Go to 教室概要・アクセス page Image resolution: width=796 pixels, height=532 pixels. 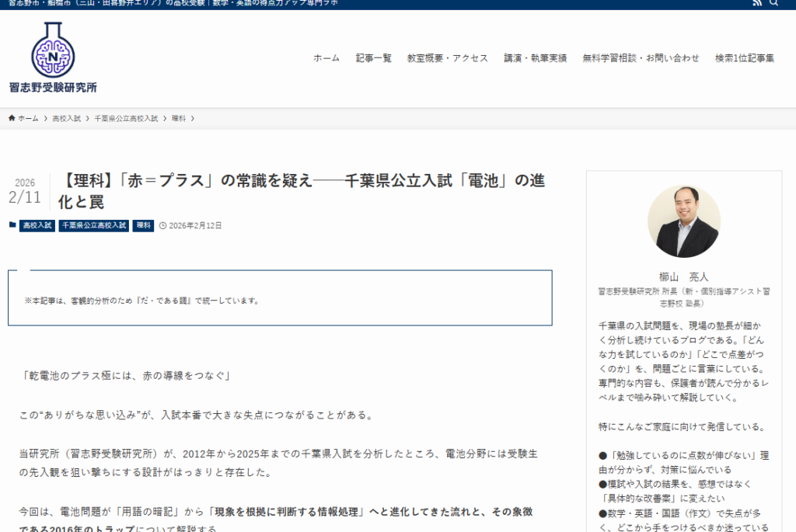pyautogui.click(x=448, y=58)
